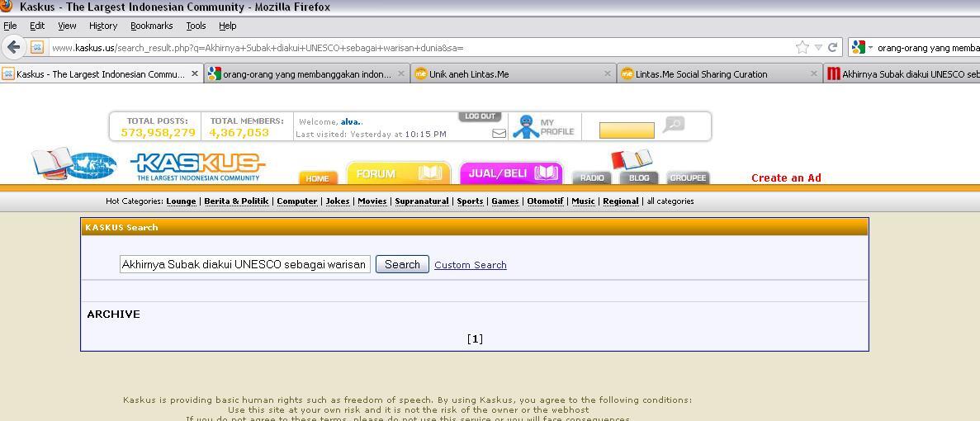Click the red M favicon on last tab

833,73
